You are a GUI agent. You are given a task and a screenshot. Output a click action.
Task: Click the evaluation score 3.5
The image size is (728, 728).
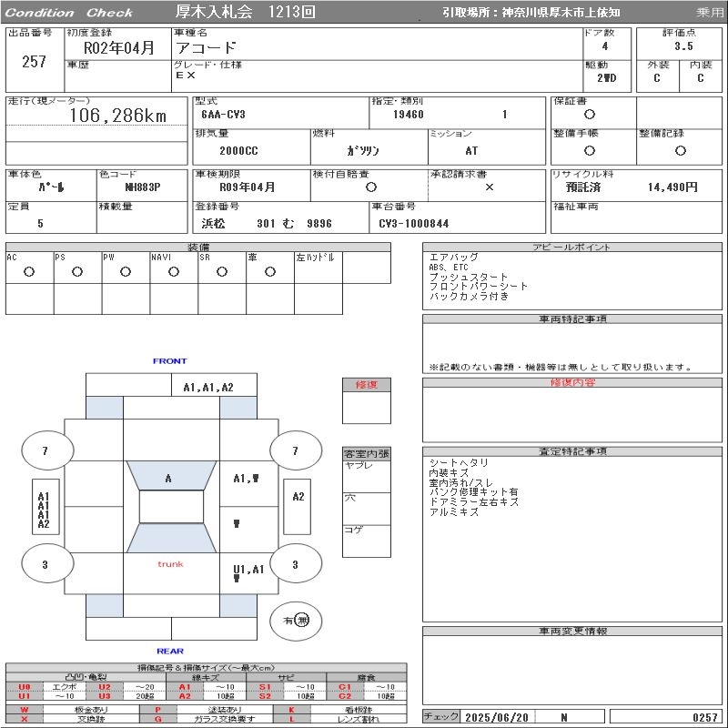point(683,46)
